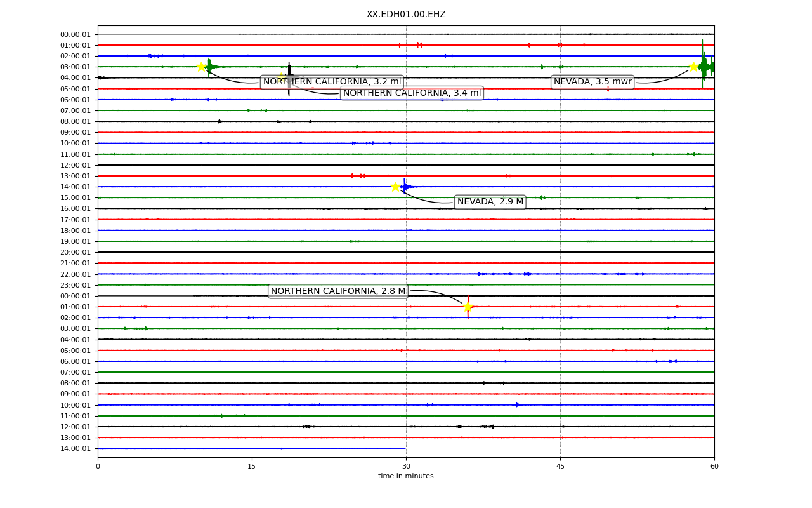The image size is (812, 508).
Task: Click the yellow star near NEVADA, 2.9 M
Action: [x=396, y=187]
